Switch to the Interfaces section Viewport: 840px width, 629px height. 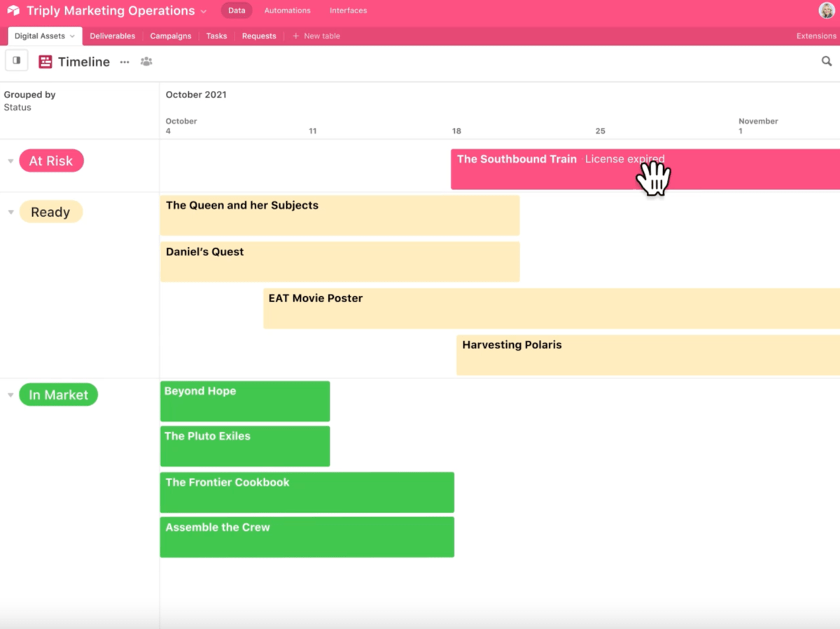(348, 10)
